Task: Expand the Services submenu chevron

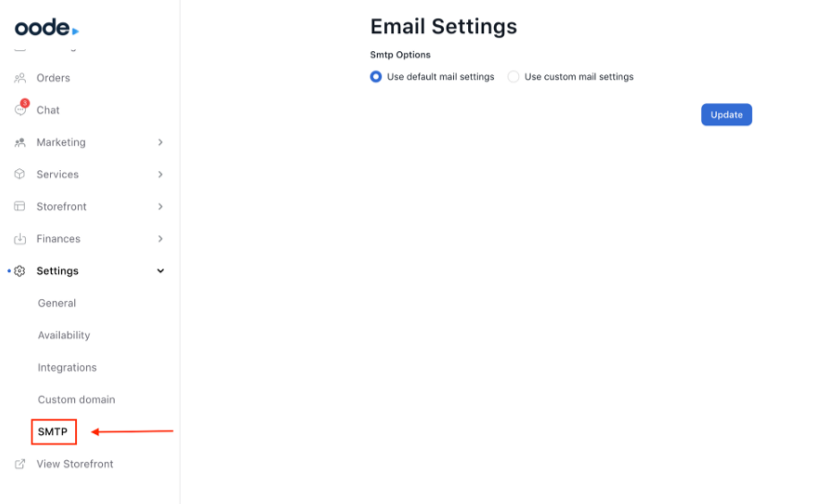Action: tap(160, 175)
